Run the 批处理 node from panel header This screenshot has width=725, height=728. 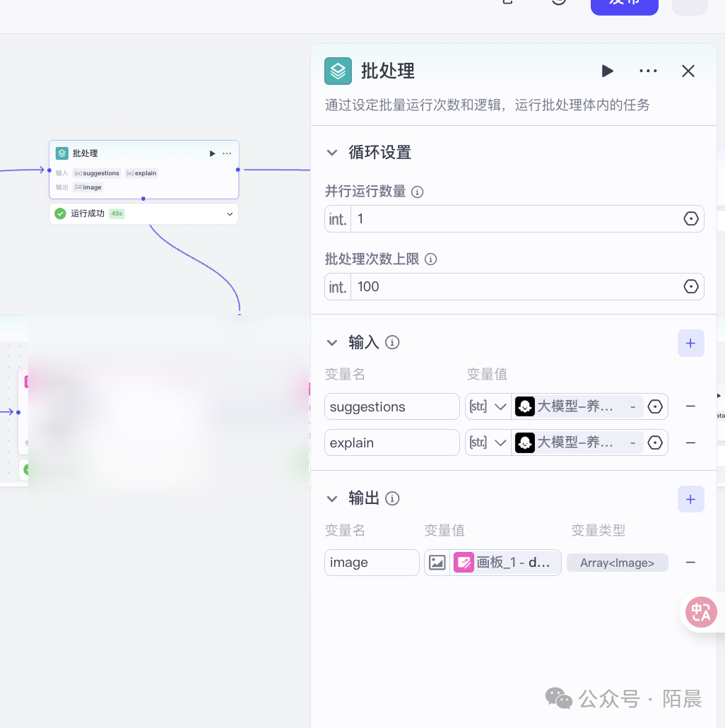pos(607,71)
